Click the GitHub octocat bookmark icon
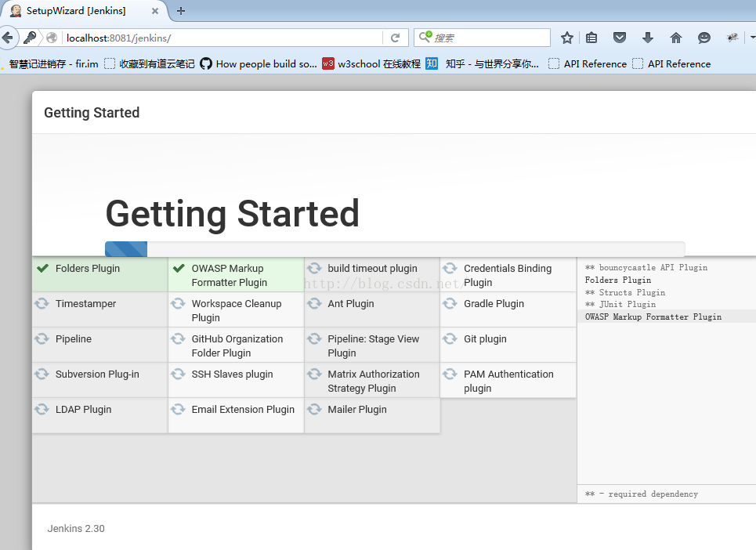The image size is (756, 550). 206,63
